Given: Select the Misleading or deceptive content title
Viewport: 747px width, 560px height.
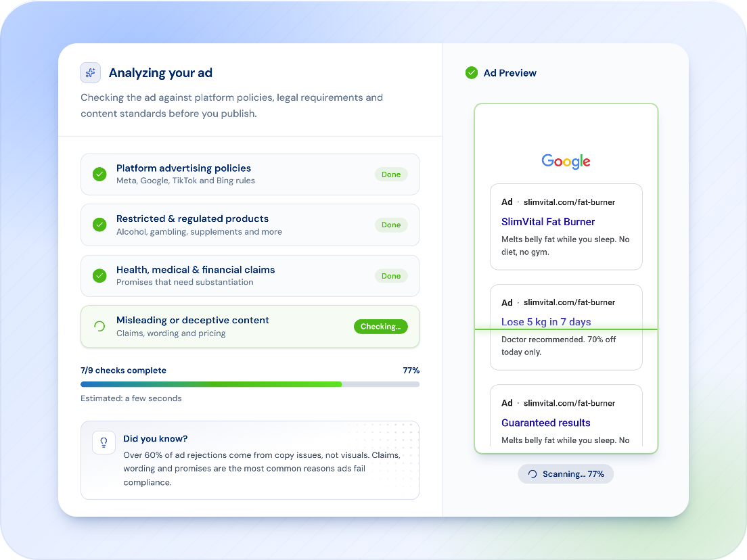Looking at the screenshot, I should pos(192,320).
